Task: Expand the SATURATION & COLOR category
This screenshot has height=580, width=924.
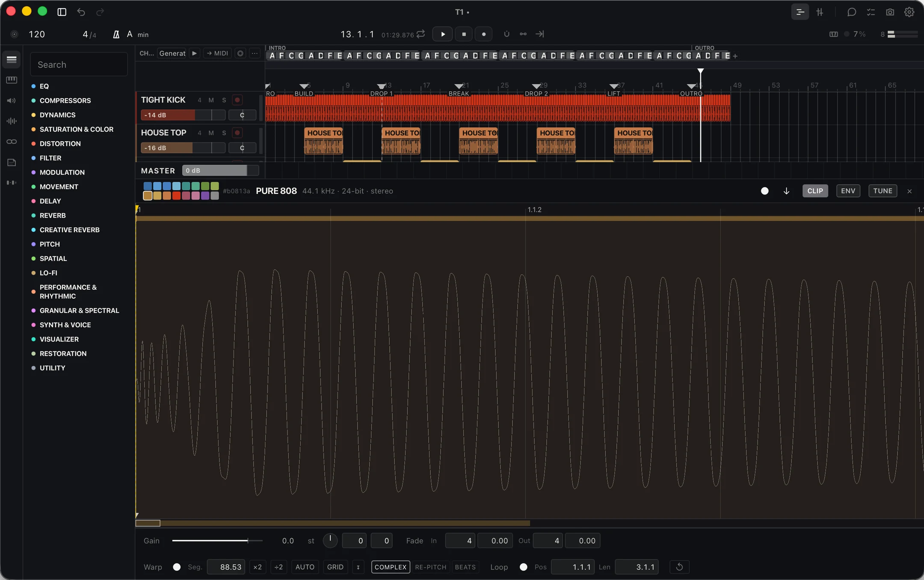Action: coord(77,129)
